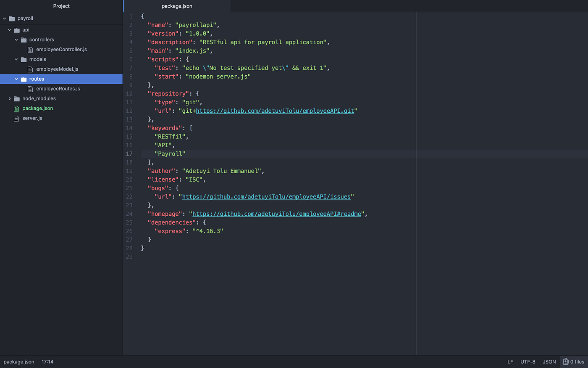588x368 pixels.
Task: Click the routes folder icon
Action: point(24,79)
